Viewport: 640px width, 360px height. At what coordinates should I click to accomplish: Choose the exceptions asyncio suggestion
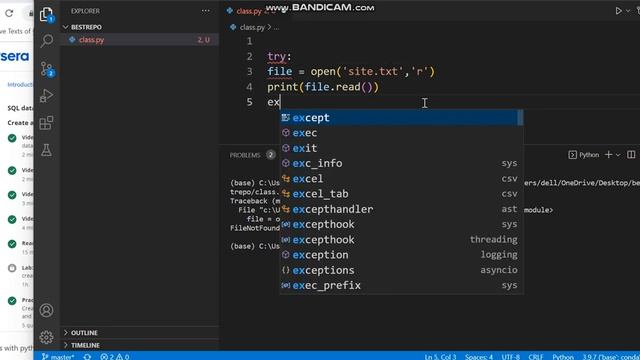click(401, 270)
